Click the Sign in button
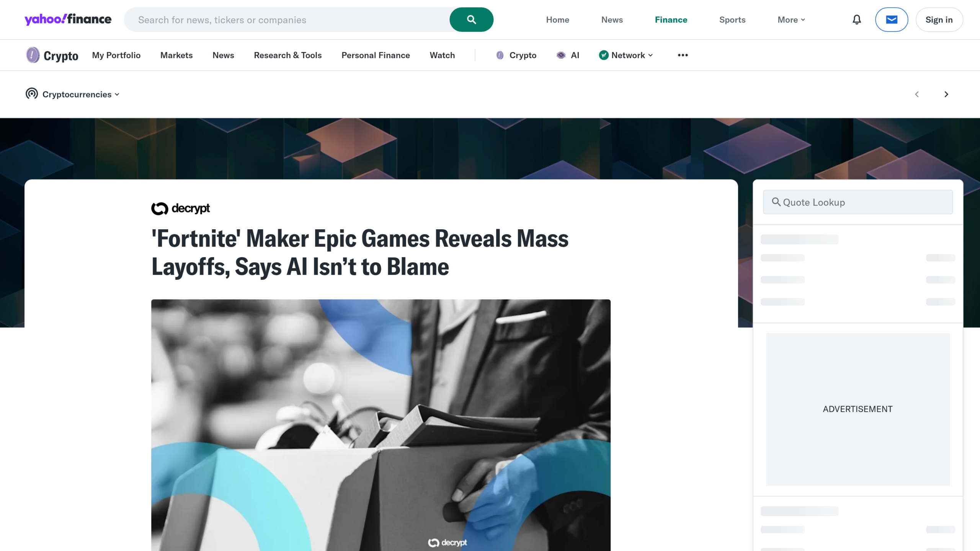The width and height of the screenshot is (980, 551). 939,20
